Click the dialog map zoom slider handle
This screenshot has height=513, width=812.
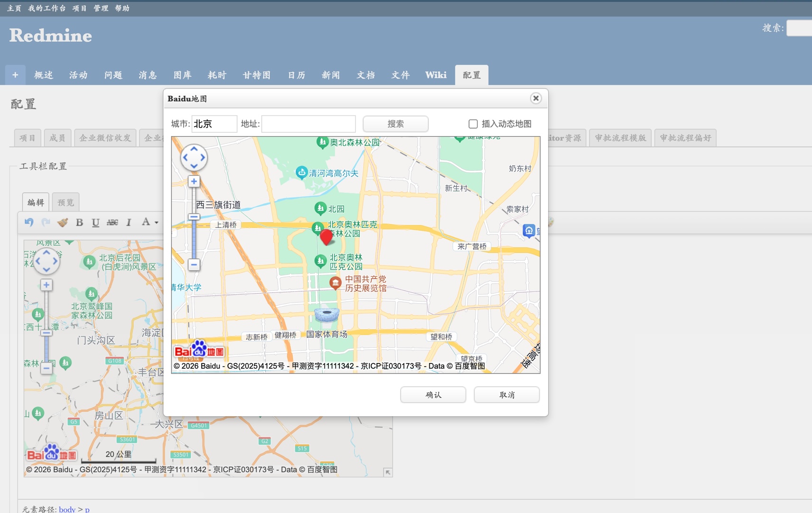point(194,217)
